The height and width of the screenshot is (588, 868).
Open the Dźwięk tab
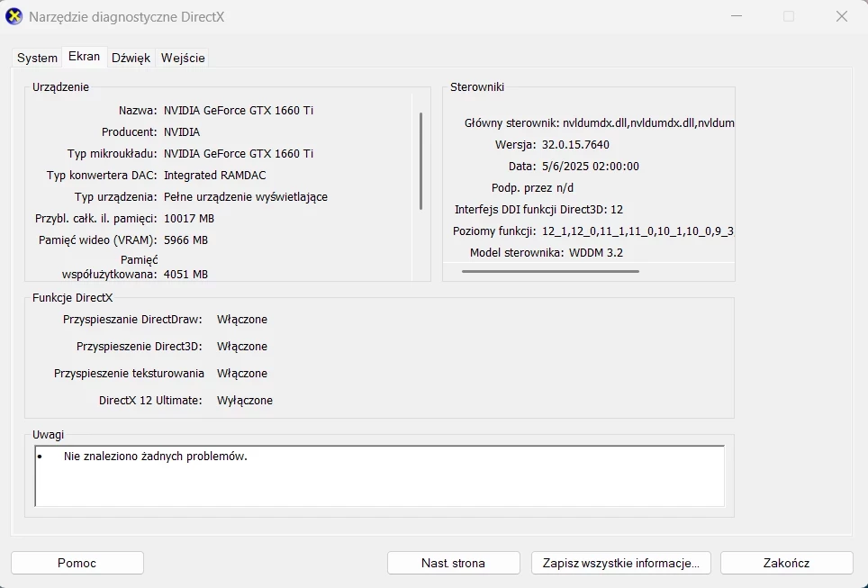(x=131, y=58)
